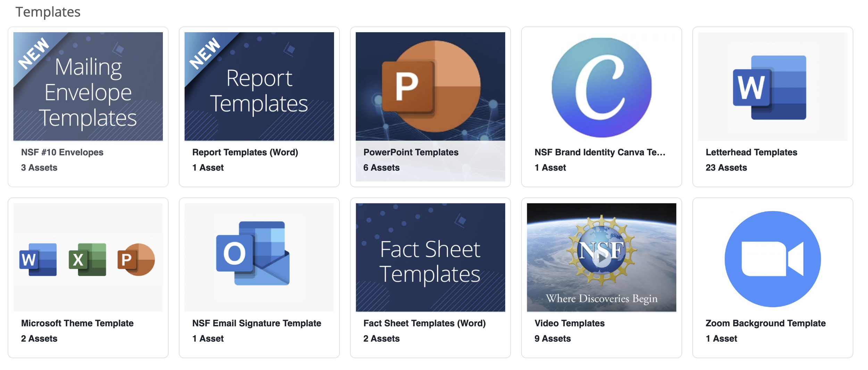Click the Templates section heading

(48, 12)
